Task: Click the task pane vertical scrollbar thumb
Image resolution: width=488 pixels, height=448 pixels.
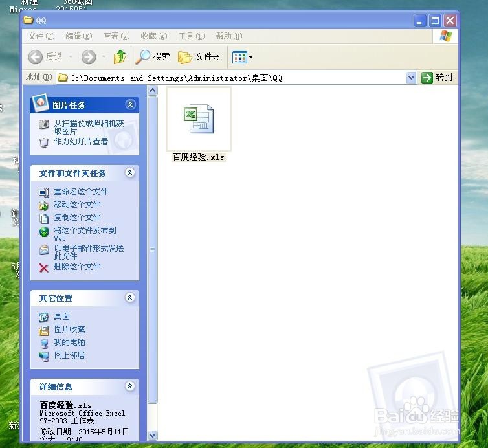Action: (x=153, y=250)
